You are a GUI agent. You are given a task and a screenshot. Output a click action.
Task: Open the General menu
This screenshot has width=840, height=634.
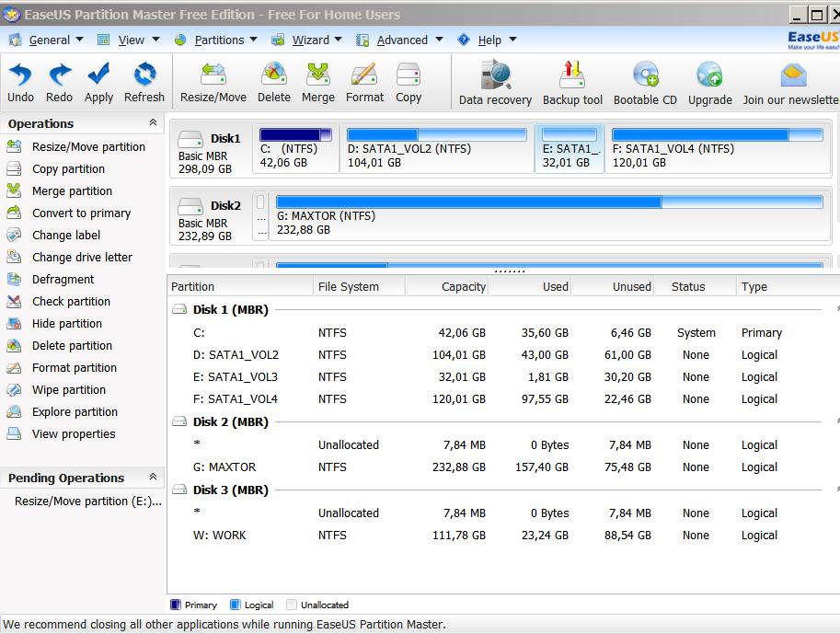tap(47, 40)
